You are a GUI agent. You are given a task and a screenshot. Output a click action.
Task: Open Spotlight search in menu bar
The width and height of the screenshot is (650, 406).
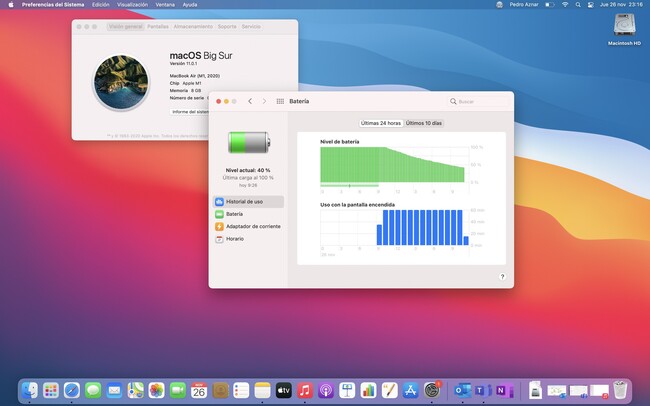(578, 5)
